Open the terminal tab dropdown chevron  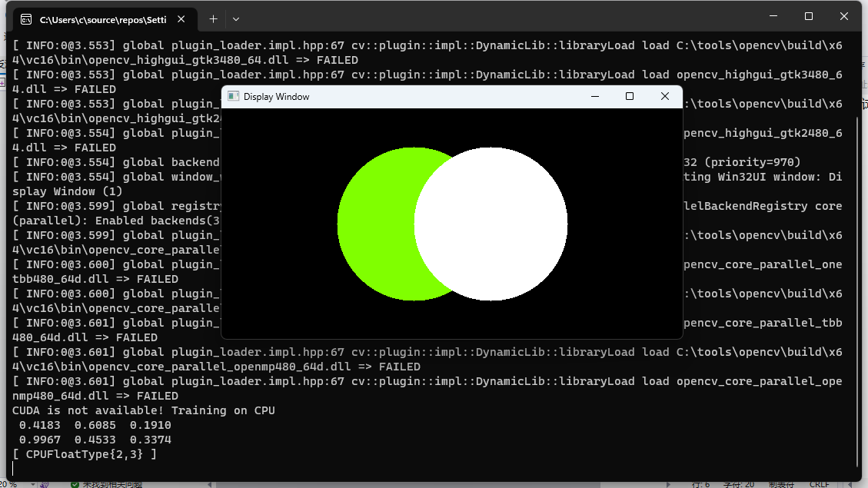click(236, 18)
